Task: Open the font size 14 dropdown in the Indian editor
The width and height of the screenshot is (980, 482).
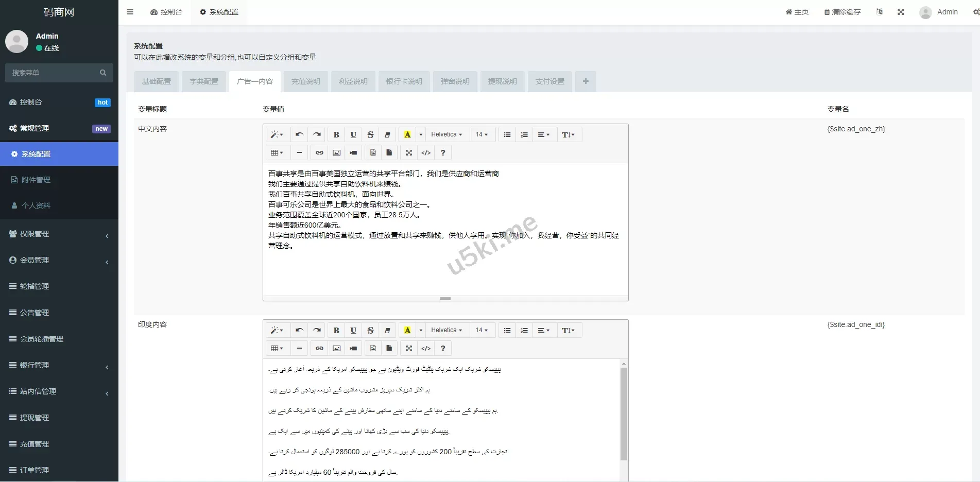Action: tap(482, 331)
